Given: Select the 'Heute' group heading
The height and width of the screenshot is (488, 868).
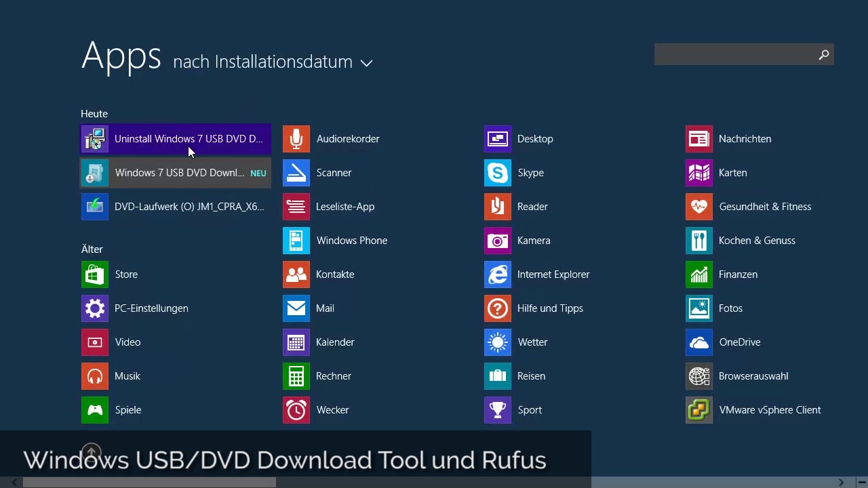Looking at the screenshot, I should tap(94, 114).
